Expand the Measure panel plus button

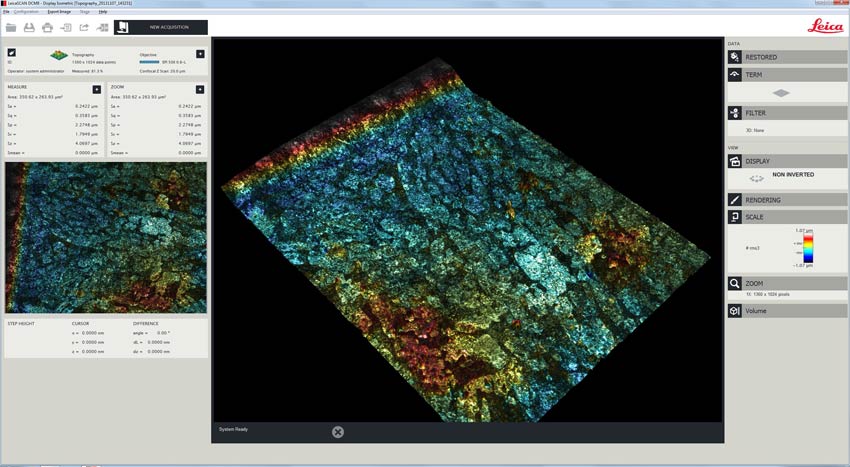96,89
